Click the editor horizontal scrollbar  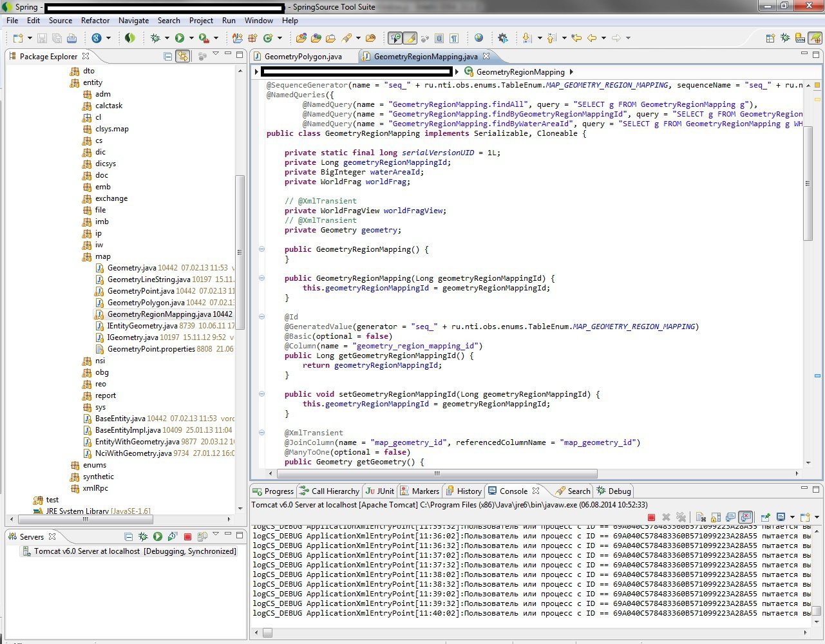click(x=438, y=473)
